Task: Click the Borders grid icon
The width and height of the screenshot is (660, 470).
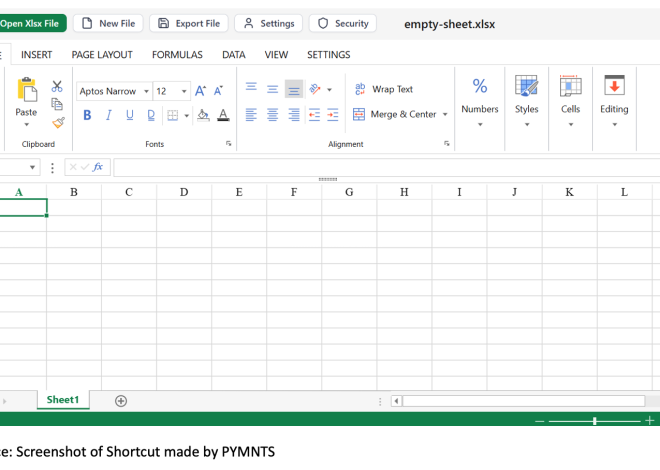Action: (173, 115)
